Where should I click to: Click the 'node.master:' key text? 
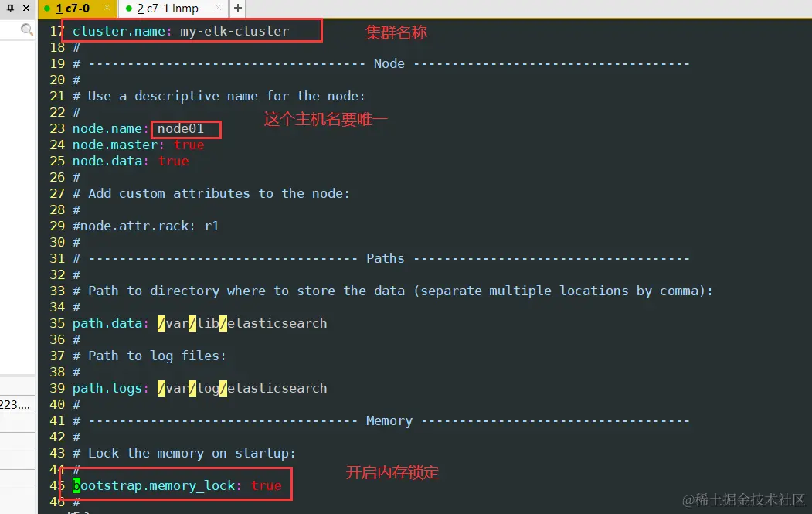118,145
